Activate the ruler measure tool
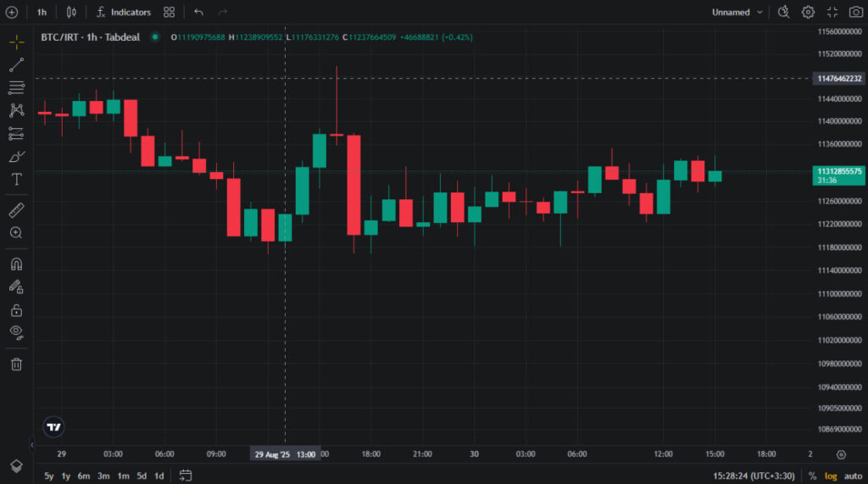Screen dimensions: 868x484 click(x=16, y=209)
